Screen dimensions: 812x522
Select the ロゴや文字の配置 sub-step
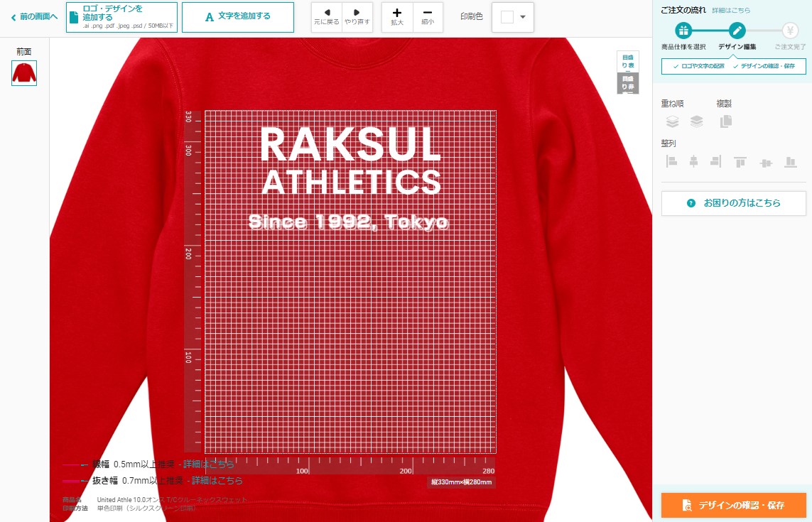698,66
